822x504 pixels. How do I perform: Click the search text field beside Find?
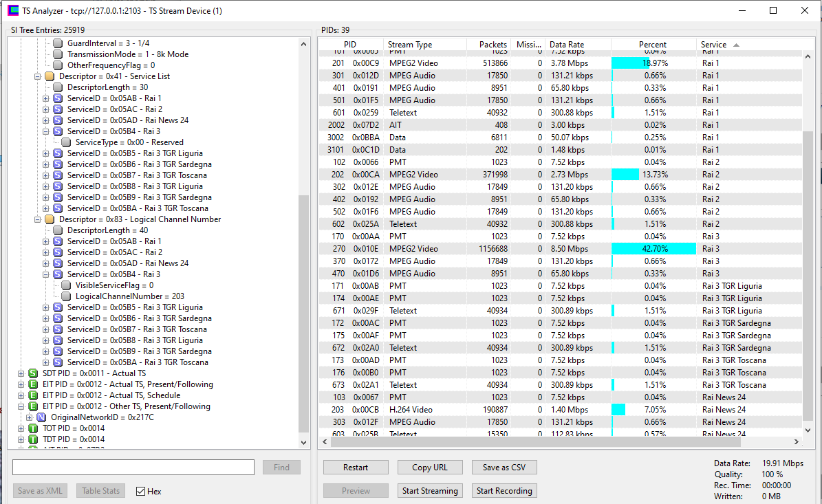133,468
